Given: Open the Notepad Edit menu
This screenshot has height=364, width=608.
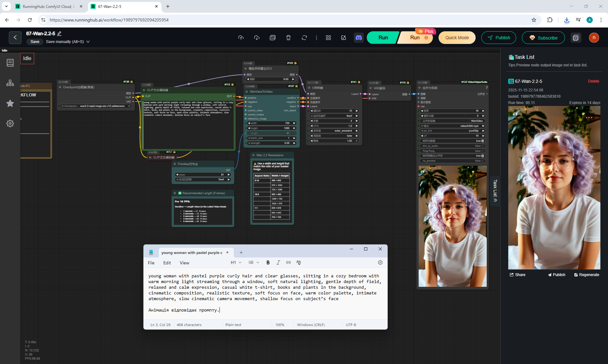Looking at the screenshot, I should tap(167, 263).
